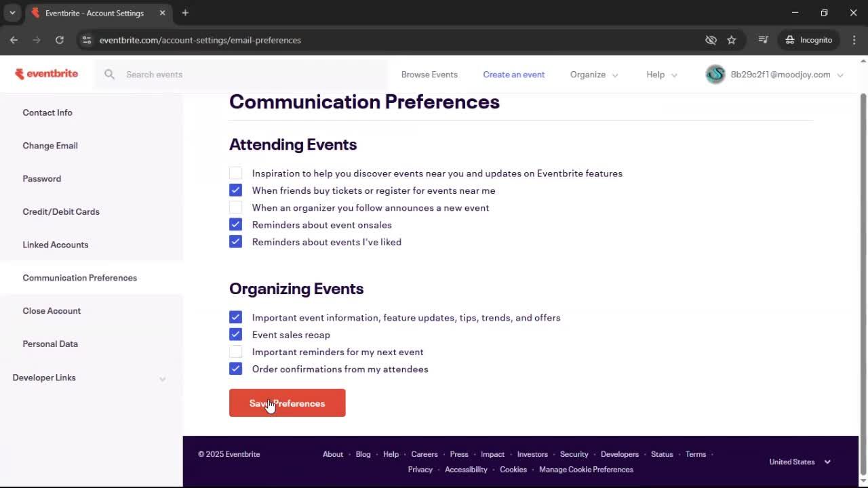Uncheck When friends buy tickets checkbox
Image resolution: width=868 pixels, height=488 pixels.
coord(235,190)
